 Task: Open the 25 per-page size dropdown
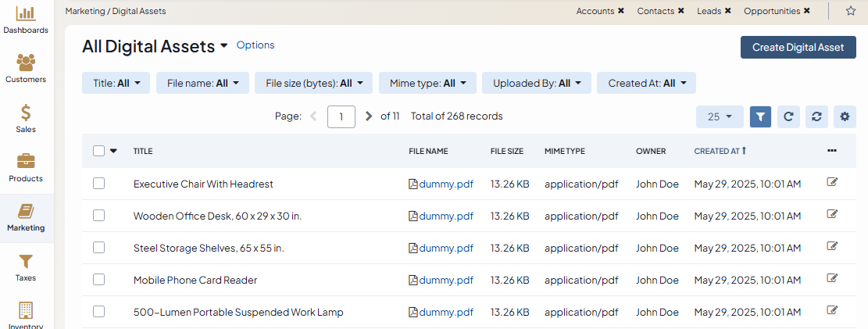[720, 116]
